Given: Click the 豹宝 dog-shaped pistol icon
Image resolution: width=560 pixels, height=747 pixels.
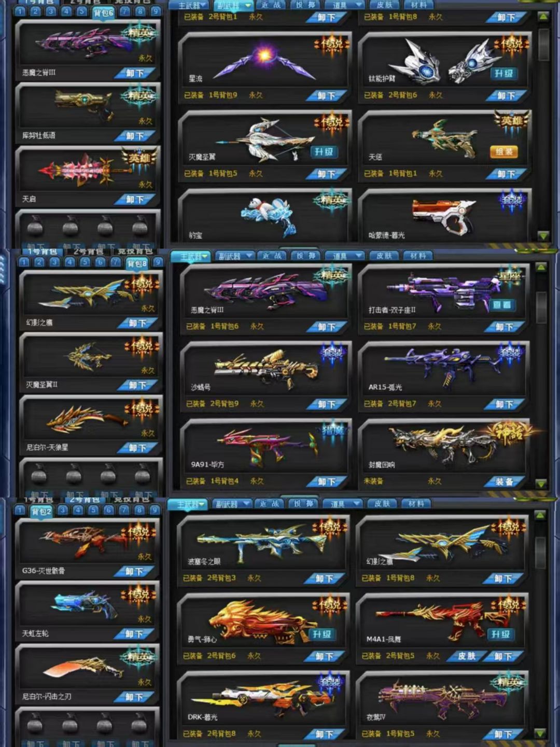Looking at the screenshot, I should pos(269,215).
